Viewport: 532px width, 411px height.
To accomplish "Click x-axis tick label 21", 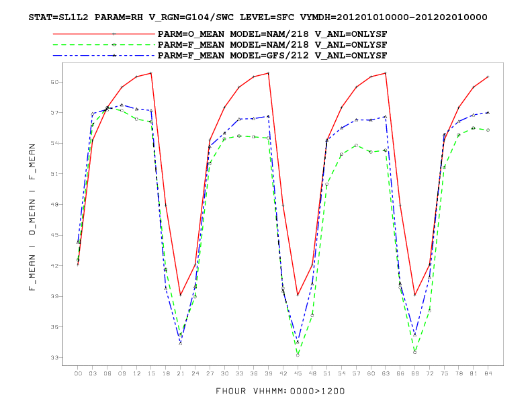I will [x=181, y=373].
